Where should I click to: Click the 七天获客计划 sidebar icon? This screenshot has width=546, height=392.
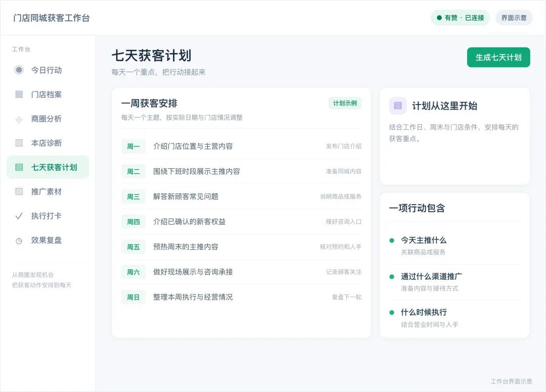[x=19, y=167]
